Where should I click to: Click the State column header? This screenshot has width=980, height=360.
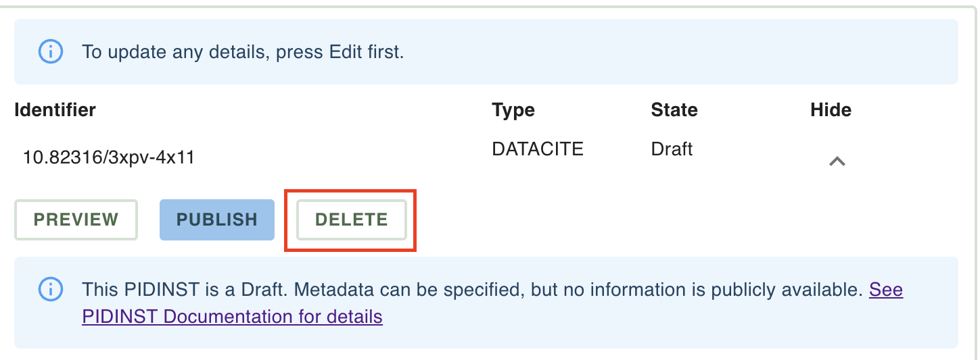[x=674, y=109]
